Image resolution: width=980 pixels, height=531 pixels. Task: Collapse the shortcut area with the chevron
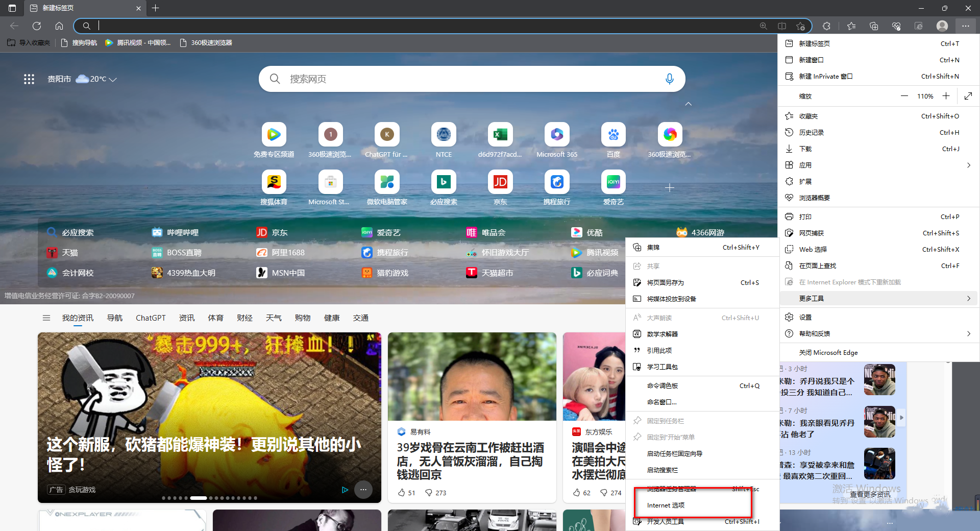tap(688, 104)
